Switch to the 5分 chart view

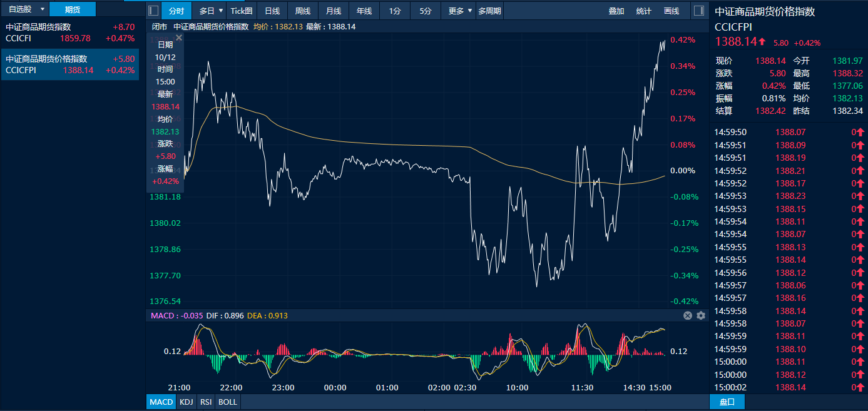pos(426,11)
